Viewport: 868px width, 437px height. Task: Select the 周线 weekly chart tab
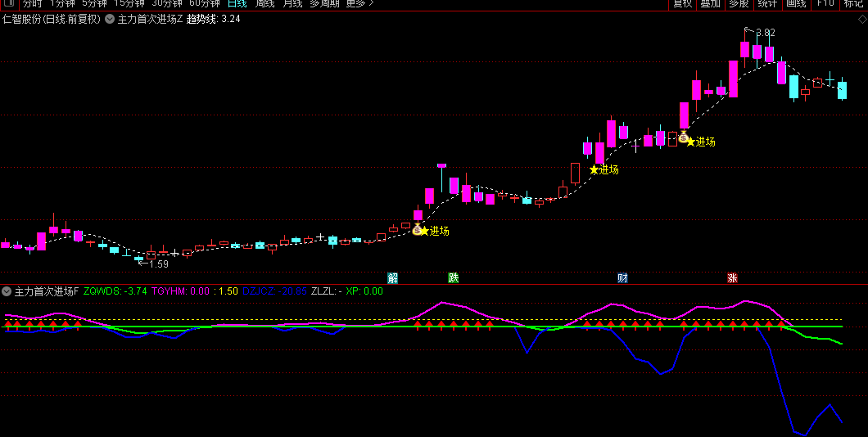[x=264, y=3]
